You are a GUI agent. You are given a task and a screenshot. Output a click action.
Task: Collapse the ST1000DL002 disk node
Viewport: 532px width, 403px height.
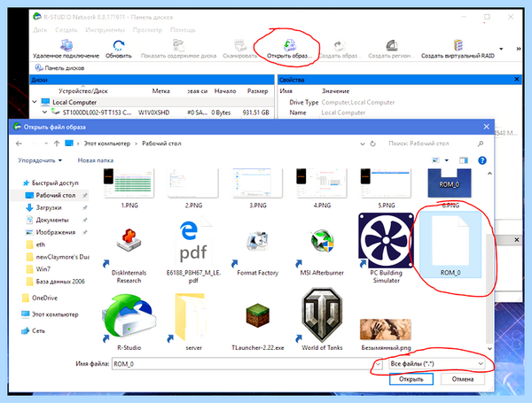point(45,112)
